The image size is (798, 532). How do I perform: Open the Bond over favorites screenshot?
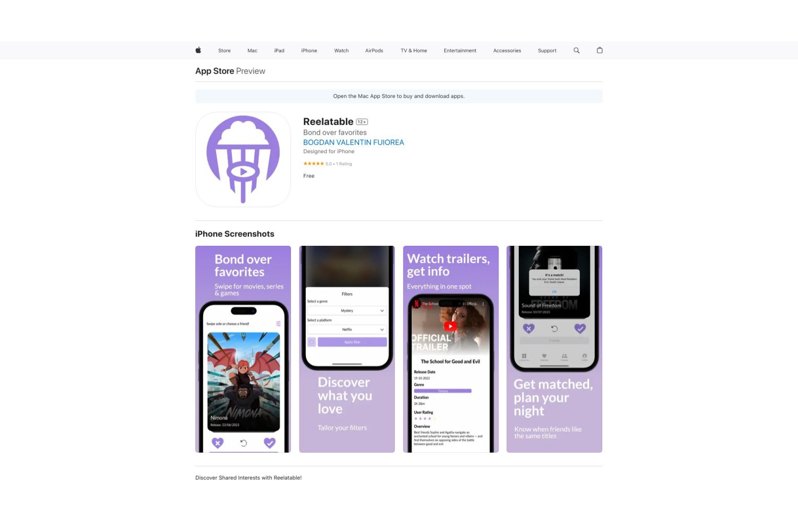click(243, 349)
